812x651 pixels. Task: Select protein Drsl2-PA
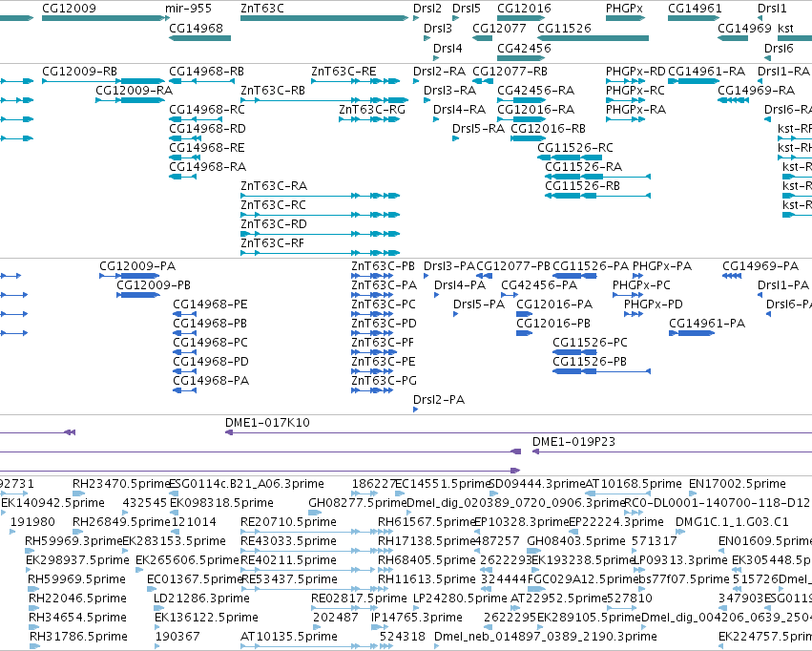click(415, 409)
